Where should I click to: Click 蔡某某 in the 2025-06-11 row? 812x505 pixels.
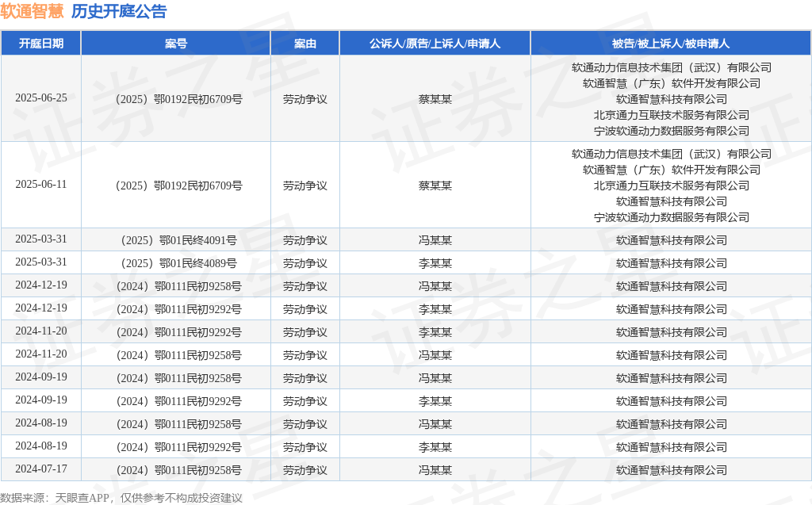click(x=435, y=186)
